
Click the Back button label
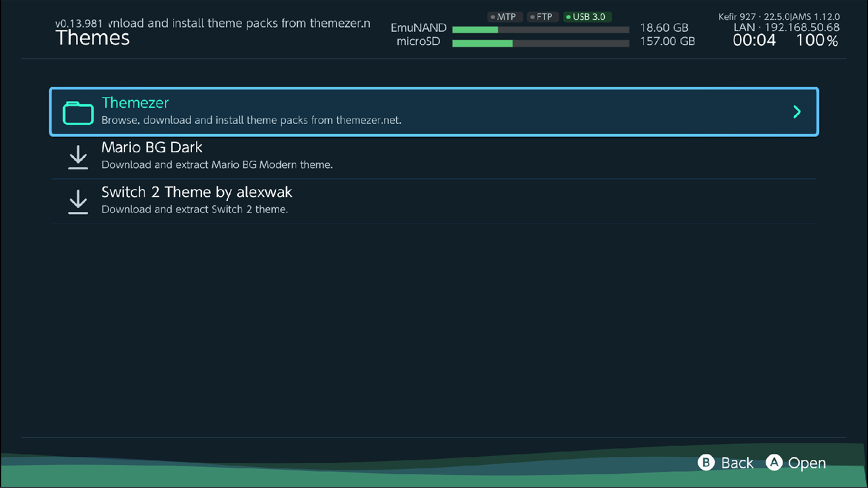(x=737, y=463)
